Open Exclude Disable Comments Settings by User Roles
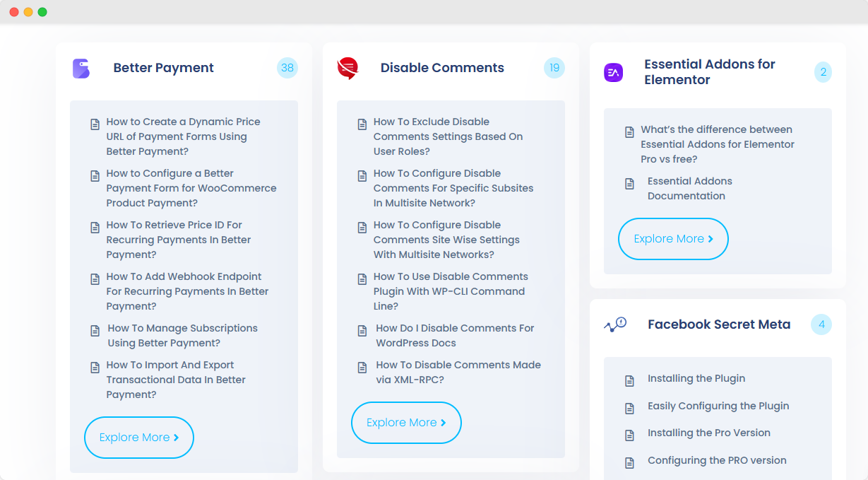Image resolution: width=868 pixels, height=480 pixels. point(448,136)
